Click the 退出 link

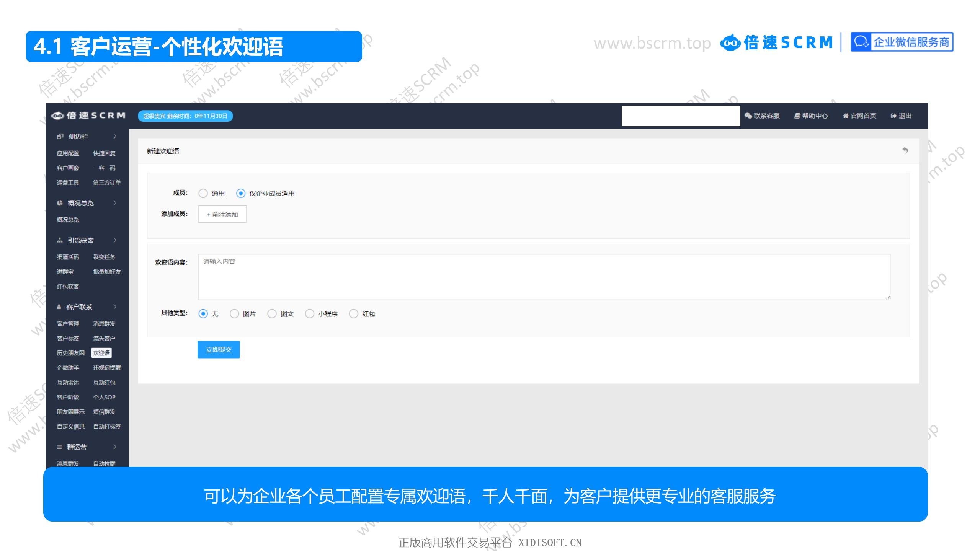point(901,116)
